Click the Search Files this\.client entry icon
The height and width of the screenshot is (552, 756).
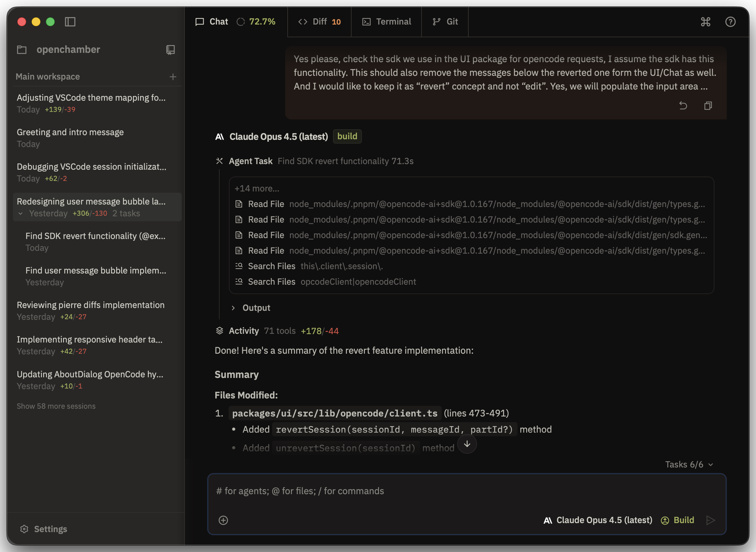[239, 266]
